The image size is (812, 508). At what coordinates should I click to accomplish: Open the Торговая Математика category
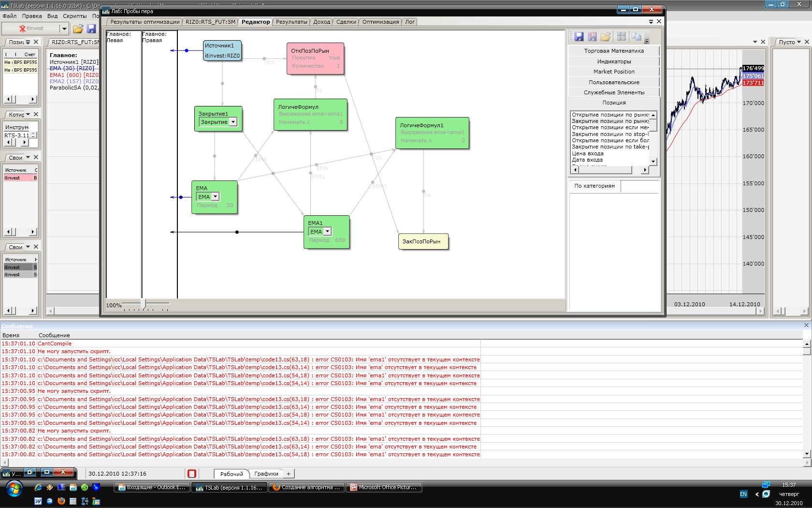[614, 51]
